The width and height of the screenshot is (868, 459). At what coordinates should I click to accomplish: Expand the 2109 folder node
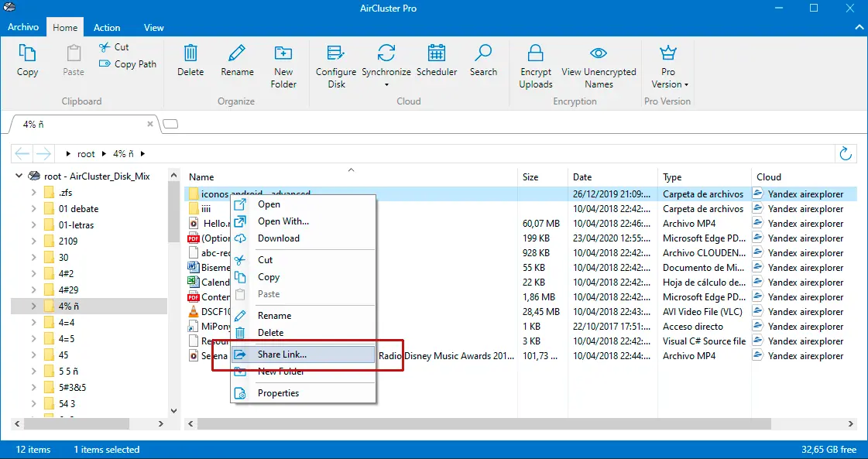click(x=34, y=241)
